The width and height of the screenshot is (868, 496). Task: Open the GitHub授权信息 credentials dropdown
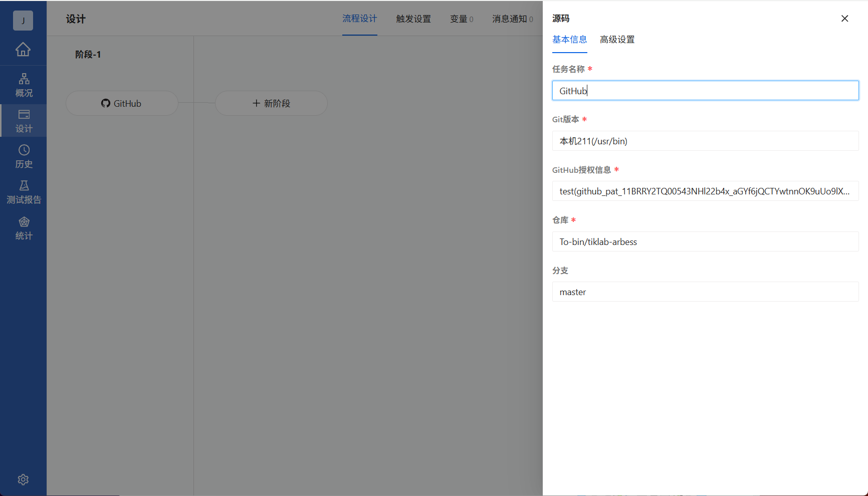(705, 191)
